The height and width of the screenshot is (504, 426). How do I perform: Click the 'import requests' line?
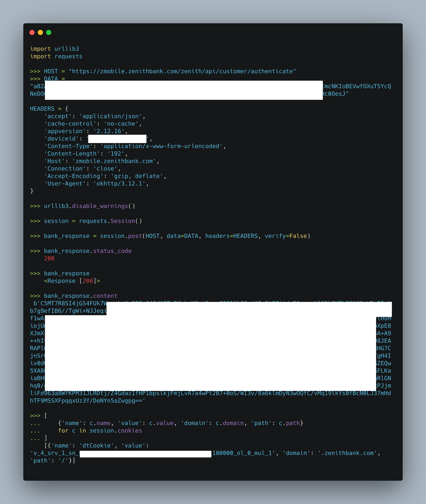(56, 56)
